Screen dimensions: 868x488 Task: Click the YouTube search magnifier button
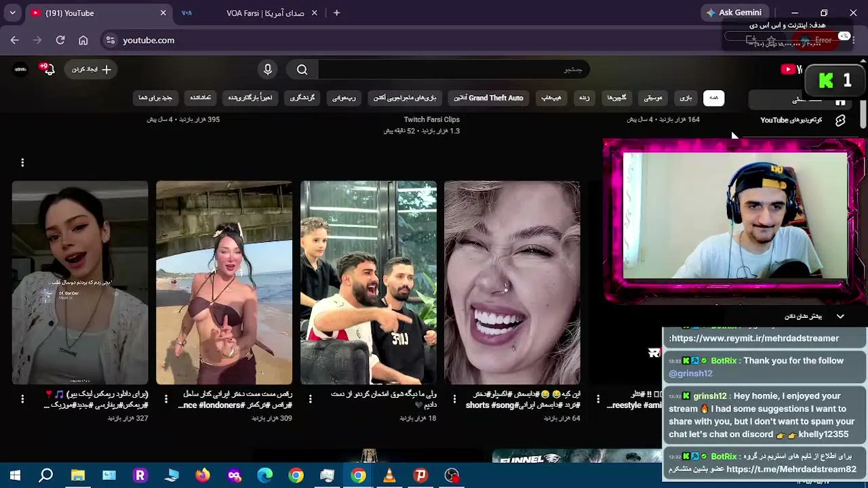tap(302, 69)
